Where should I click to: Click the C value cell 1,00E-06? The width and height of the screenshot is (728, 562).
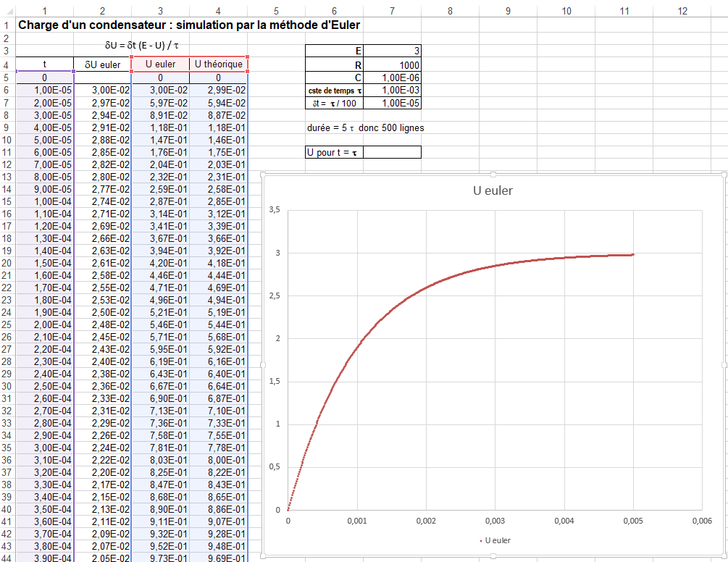(x=391, y=76)
